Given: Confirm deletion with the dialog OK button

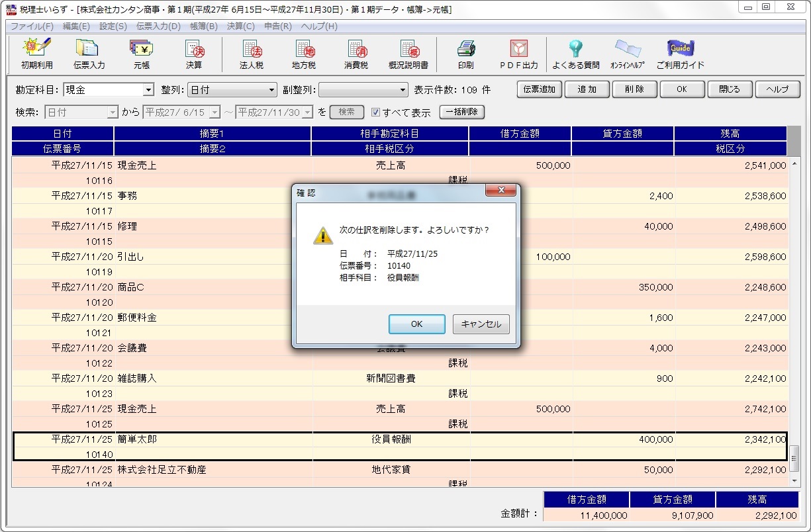Looking at the screenshot, I should pos(416,324).
